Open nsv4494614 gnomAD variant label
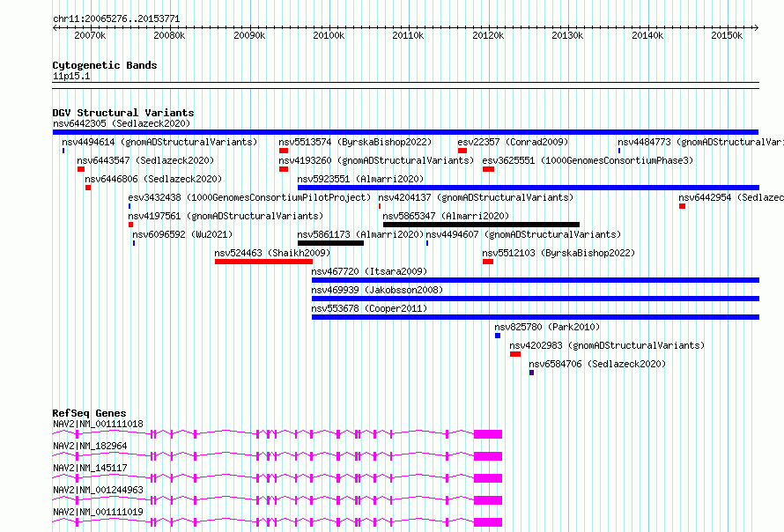This screenshot has height=532, width=784. pyautogui.click(x=159, y=142)
